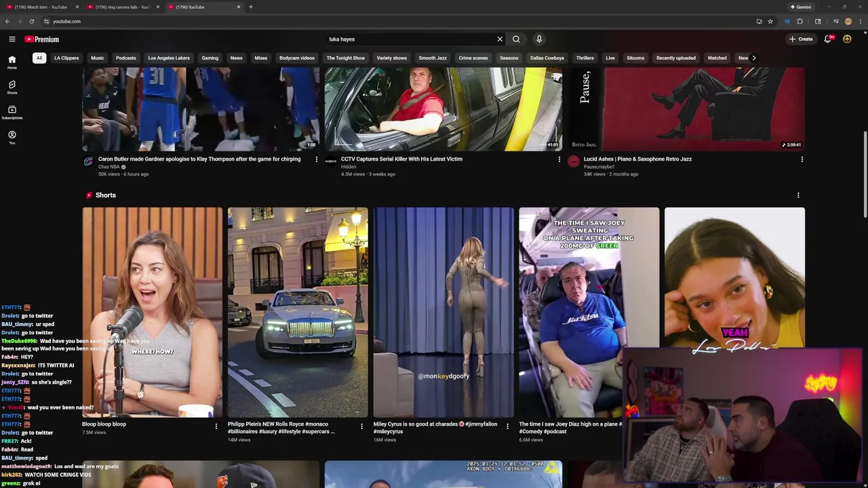868x488 pixels.
Task: Open Pause,maybe? channel avatar
Action: tap(574, 161)
